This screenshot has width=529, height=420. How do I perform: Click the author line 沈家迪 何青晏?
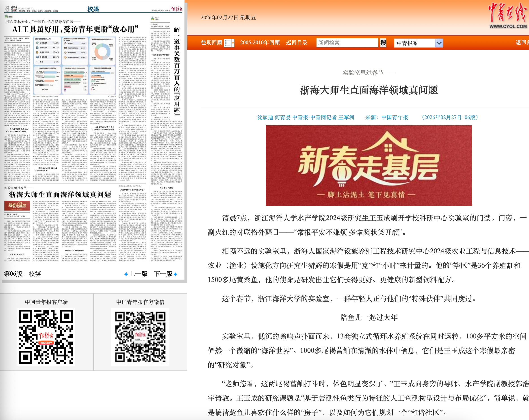274,117
